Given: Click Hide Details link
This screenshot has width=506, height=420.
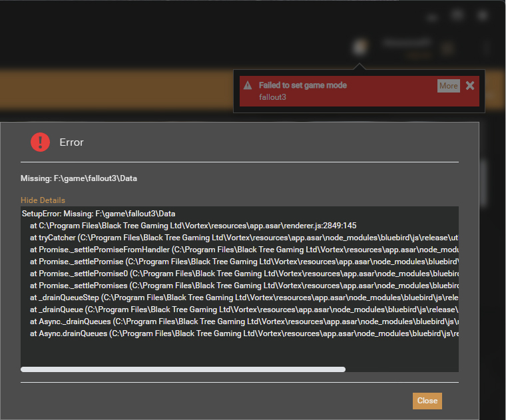Looking at the screenshot, I should pyautogui.click(x=43, y=200).
